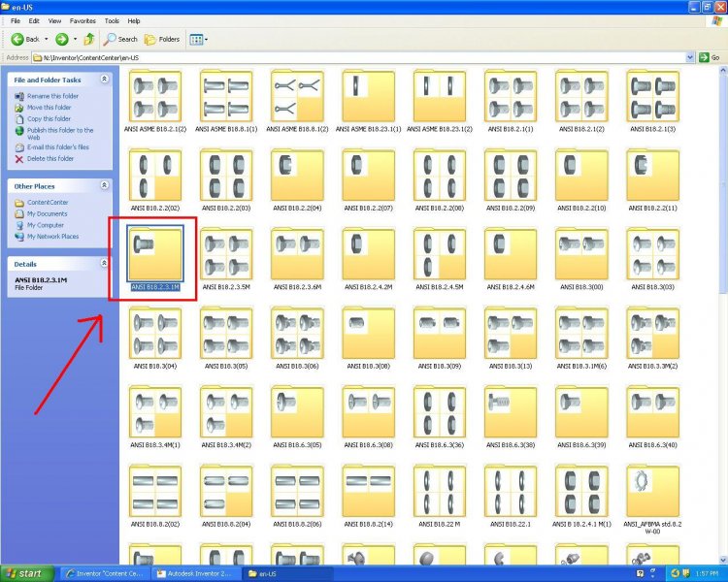Click Copy this folder link
The image size is (728, 582).
(49, 118)
